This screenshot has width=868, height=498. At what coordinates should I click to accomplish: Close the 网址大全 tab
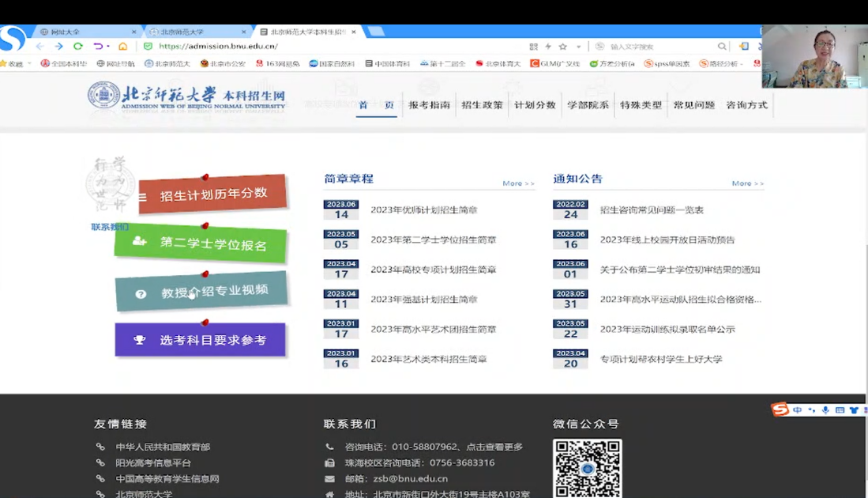tap(134, 32)
